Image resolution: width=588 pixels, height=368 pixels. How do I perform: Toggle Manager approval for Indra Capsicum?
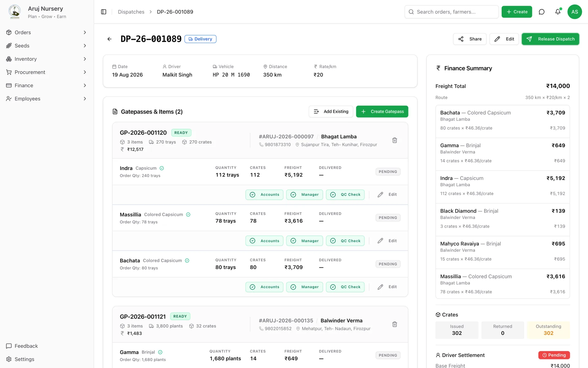(304, 194)
